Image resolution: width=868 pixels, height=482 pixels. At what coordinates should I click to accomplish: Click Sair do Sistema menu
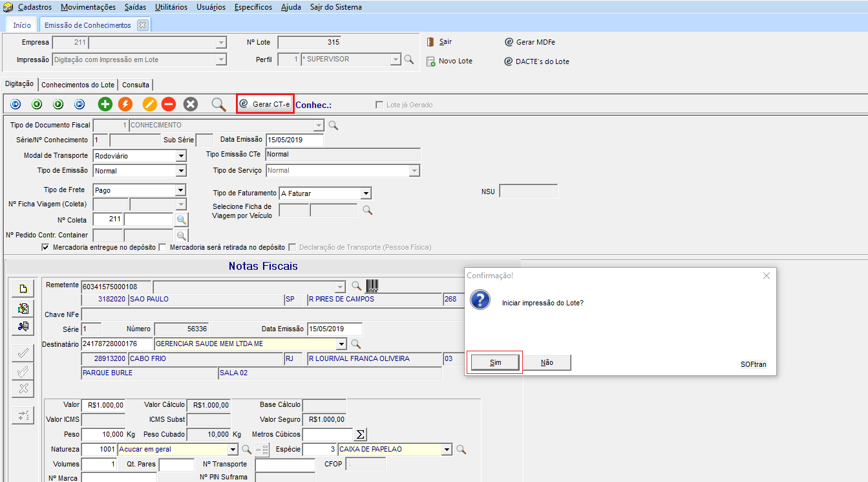336,7
